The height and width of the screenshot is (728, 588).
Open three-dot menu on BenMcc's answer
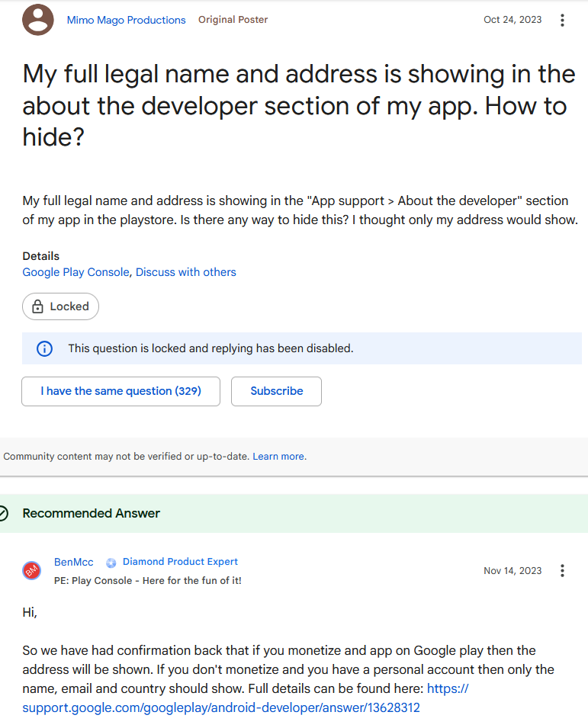[x=562, y=571]
